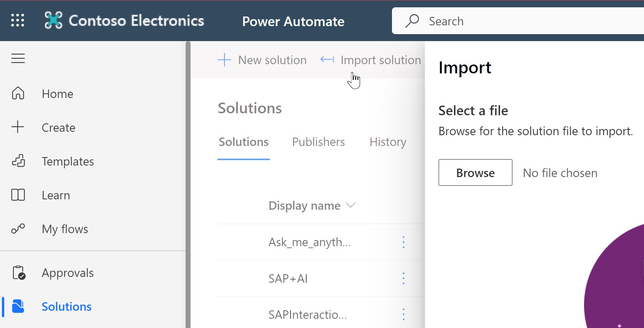Open Templates from the sidebar
This screenshot has width=644, height=328.
(x=68, y=161)
